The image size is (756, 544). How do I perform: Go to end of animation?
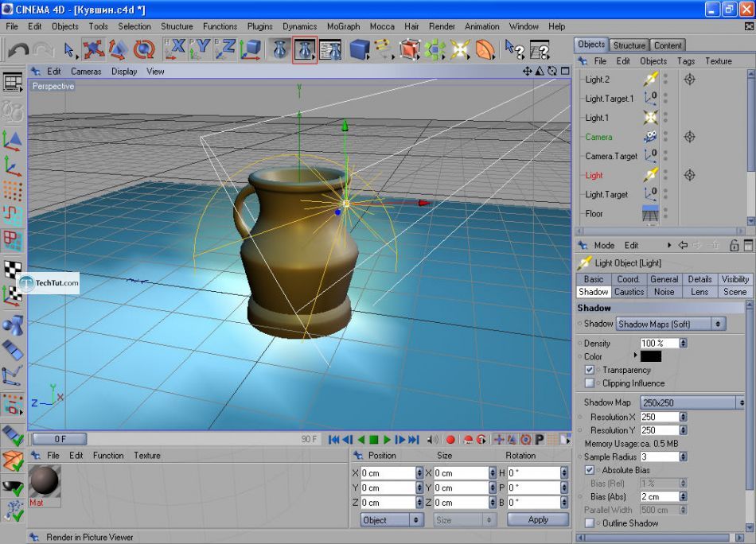pyautogui.click(x=414, y=440)
